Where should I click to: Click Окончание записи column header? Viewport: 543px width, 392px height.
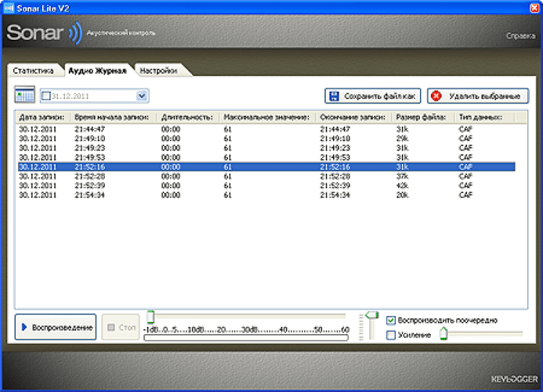(354, 117)
